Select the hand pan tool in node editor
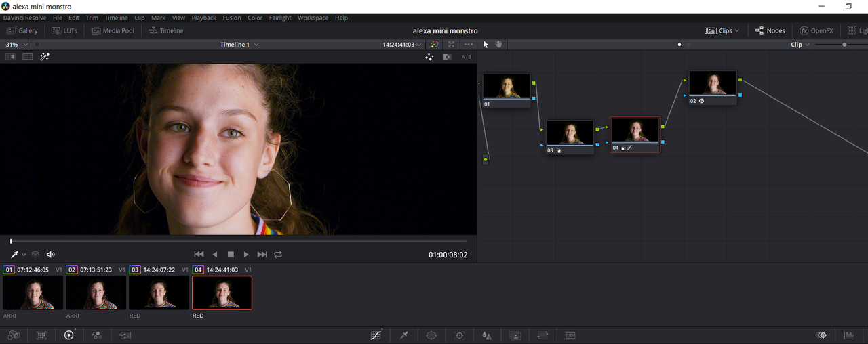 (499, 44)
